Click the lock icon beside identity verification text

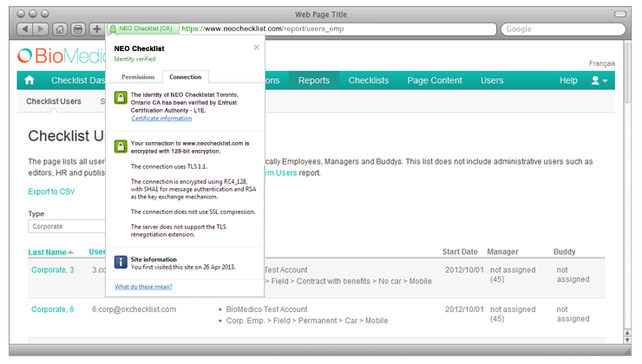click(x=121, y=98)
